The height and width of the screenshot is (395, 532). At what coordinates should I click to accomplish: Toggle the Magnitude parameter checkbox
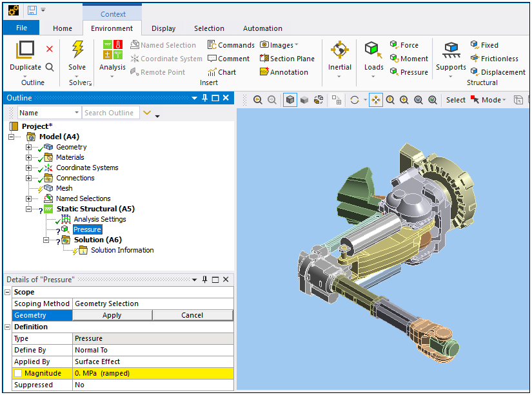tap(18, 373)
